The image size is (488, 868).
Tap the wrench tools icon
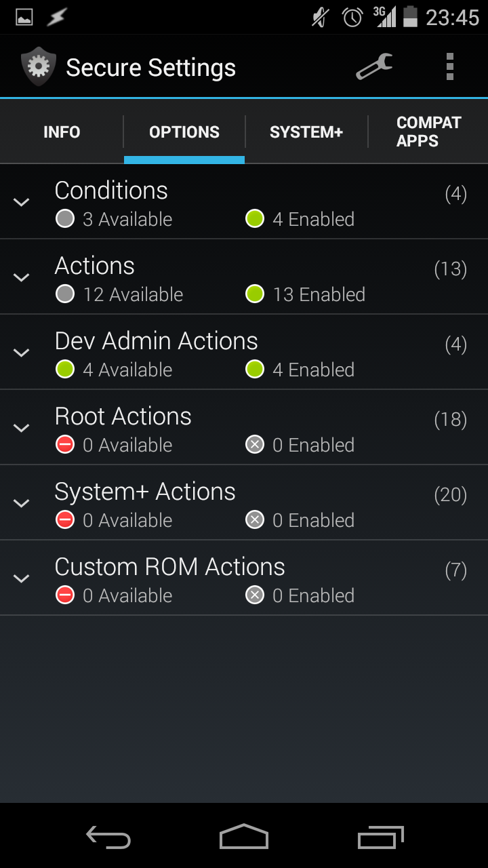pos(374,66)
